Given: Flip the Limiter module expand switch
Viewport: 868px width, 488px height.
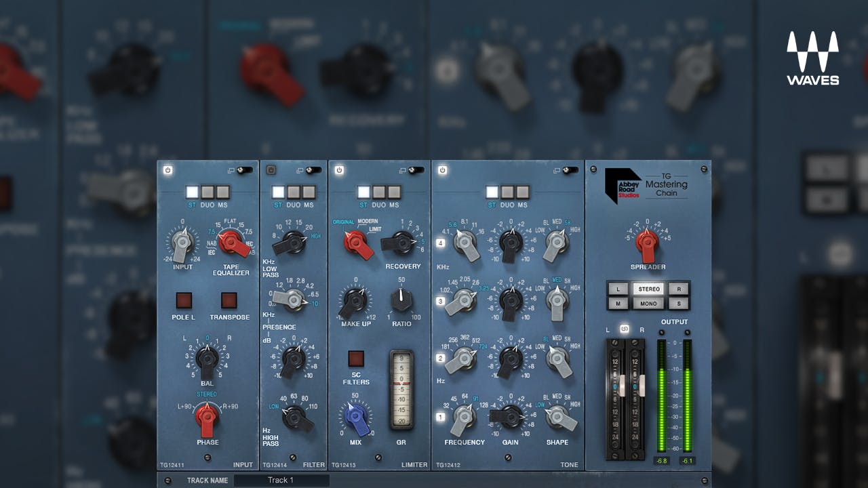Looking at the screenshot, I should (x=416, y=170).
